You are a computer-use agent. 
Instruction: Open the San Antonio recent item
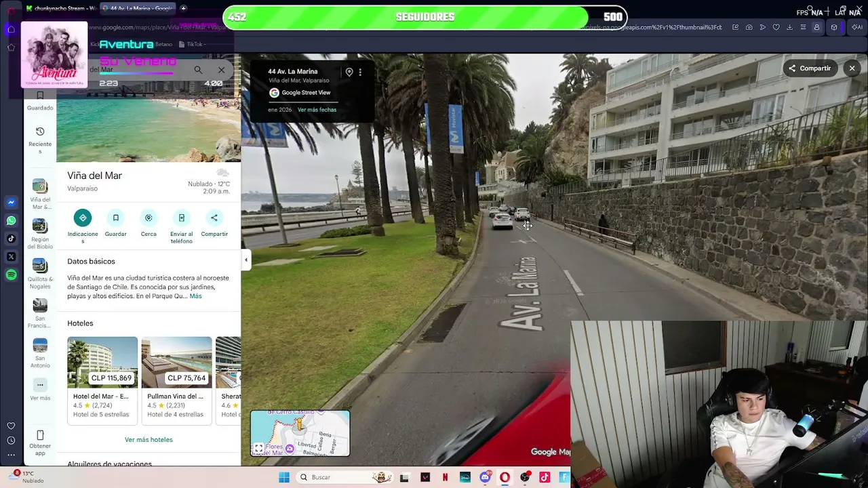tap(40, 353)
